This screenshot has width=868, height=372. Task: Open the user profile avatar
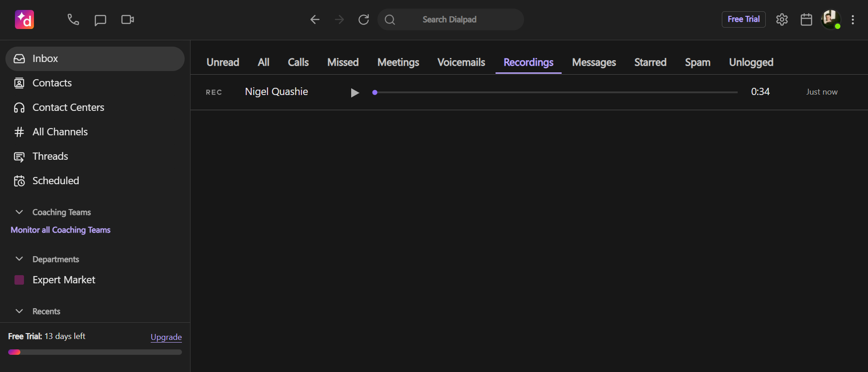tap(831, 19)
